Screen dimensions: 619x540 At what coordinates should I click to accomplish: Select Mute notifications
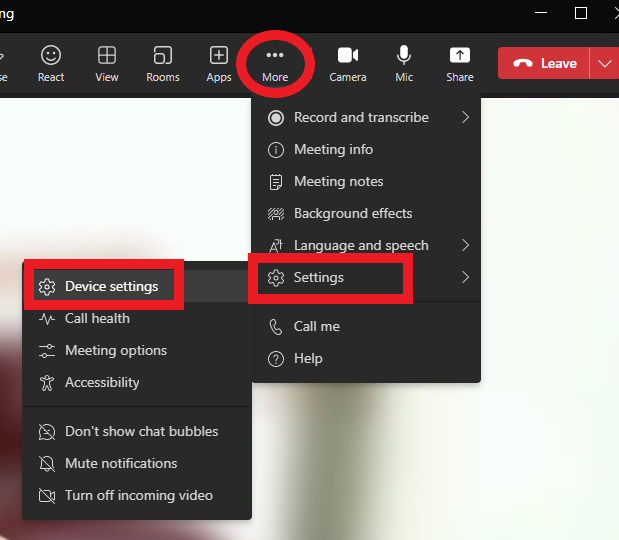click(x=137, y=463)
